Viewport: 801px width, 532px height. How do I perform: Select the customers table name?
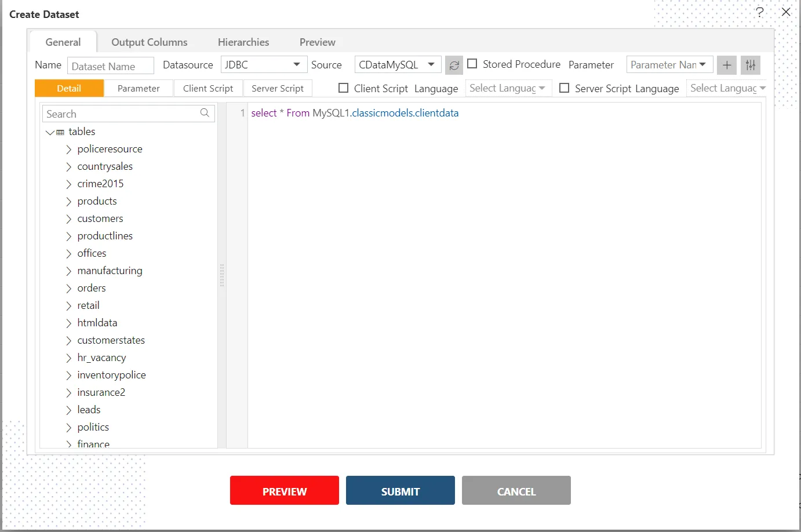pyautogui.click(x=100, y=218)
